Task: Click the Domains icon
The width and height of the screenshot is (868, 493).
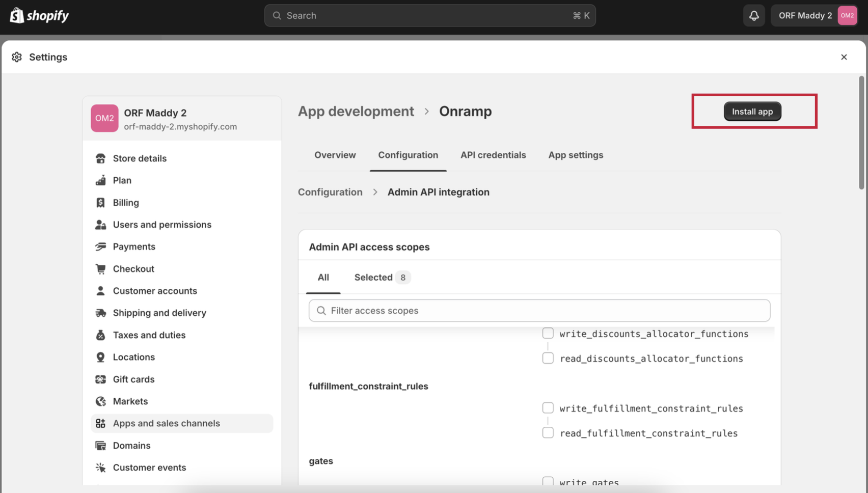Action: pos(100,446)
